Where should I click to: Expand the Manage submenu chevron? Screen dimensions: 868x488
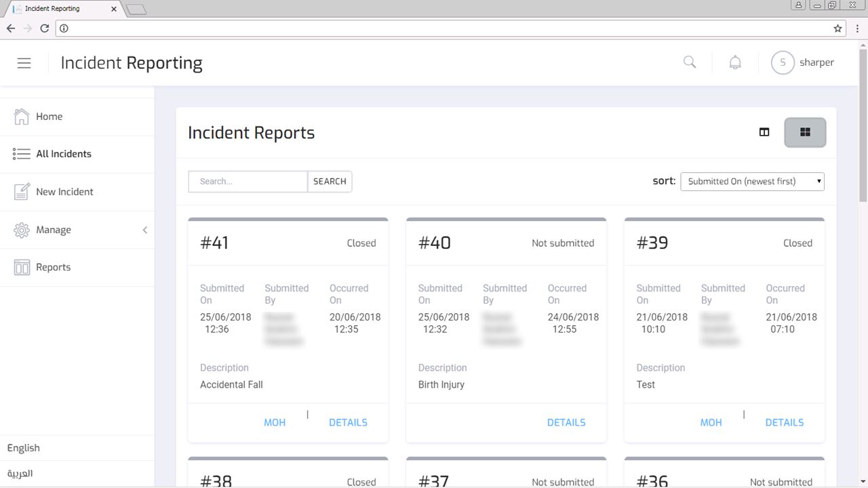point(145,230)
